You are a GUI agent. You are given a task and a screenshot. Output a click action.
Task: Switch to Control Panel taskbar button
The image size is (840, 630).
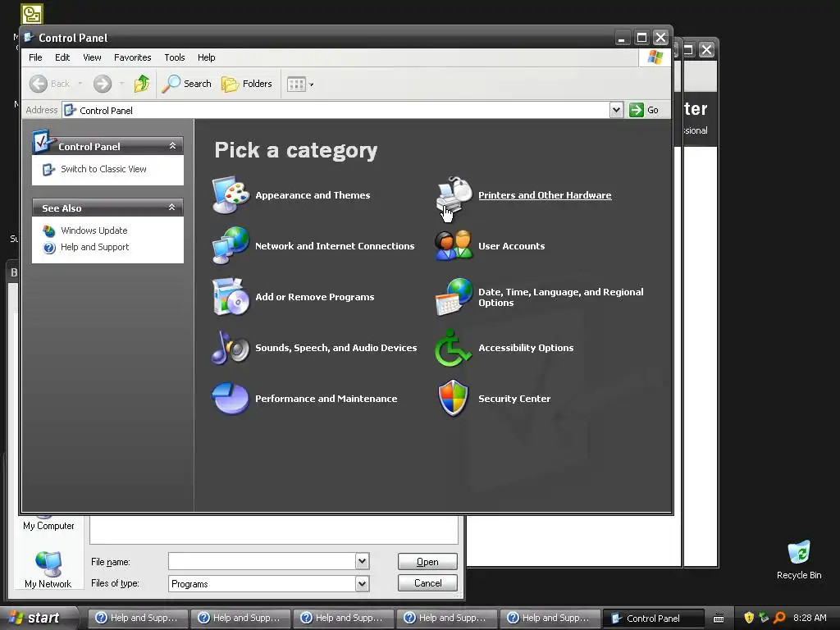click(653, 618)
